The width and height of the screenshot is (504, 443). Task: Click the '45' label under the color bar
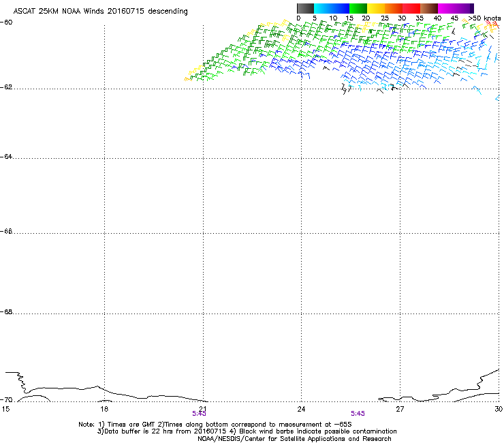click(454, 18)
